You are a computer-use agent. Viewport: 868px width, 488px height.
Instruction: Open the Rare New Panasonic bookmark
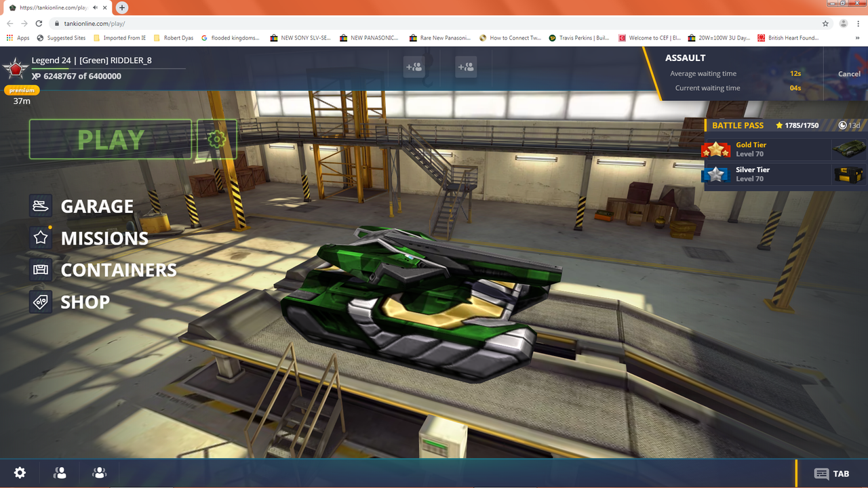pyautogui.click(x=439, y=38)
